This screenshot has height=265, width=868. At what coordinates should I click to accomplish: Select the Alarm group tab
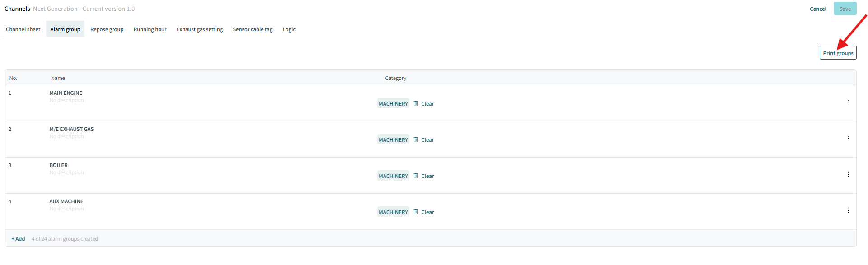pos(65,29)
